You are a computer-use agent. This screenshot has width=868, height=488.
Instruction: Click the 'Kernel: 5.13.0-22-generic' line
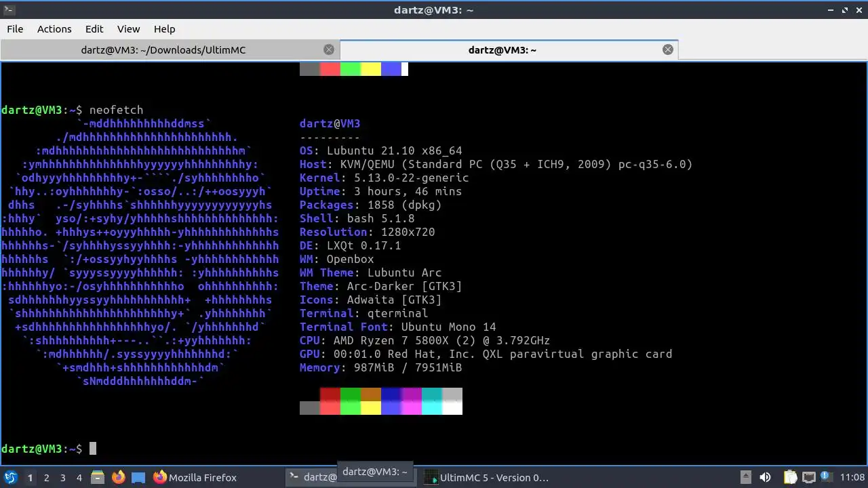[x=384, y=178]
